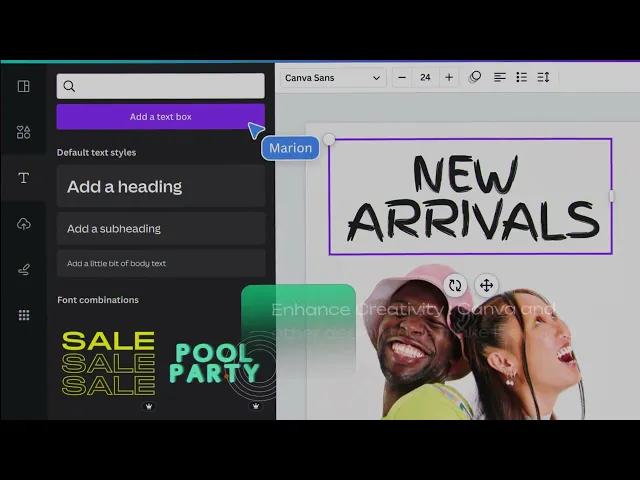
Task: Click Add a text box button
Action: pos(160,117)
